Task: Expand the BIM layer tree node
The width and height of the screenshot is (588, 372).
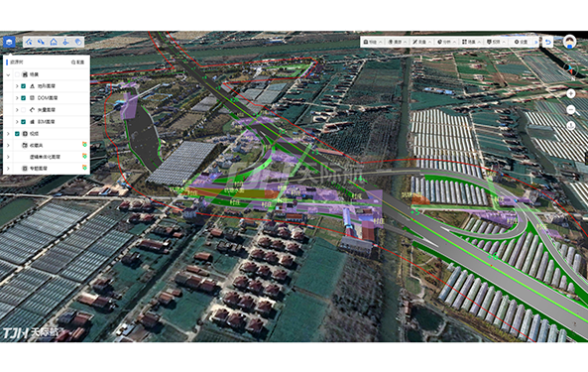Action: (x=17, y=121)
